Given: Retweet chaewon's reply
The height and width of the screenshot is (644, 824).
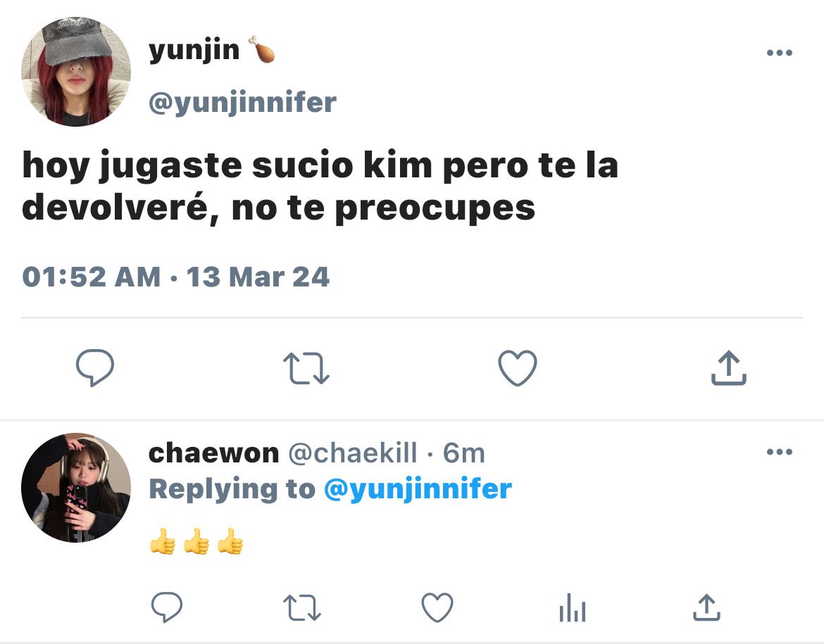Looking at the screenshot, I should pyautogui.click(x=302, y=607).
